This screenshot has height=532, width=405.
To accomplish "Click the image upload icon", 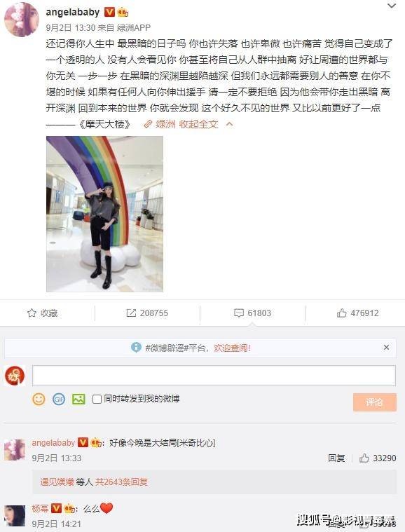I will 78,399.
